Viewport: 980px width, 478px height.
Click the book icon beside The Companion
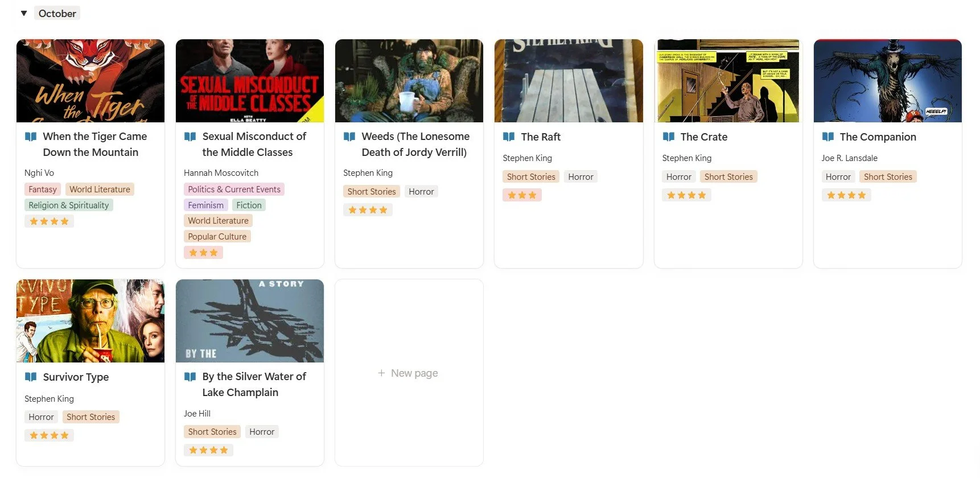coord(828,137)
